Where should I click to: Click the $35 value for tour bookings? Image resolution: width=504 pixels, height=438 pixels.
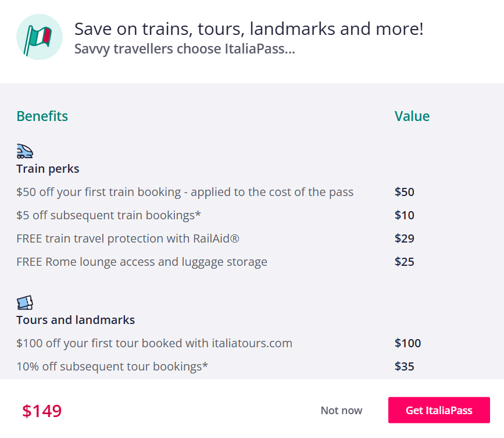coord(405,366)
